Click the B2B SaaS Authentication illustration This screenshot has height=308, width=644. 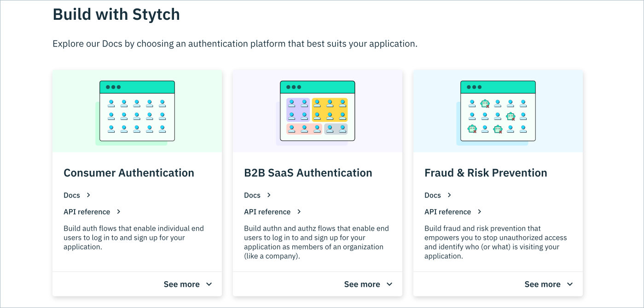tap(317, 111)
